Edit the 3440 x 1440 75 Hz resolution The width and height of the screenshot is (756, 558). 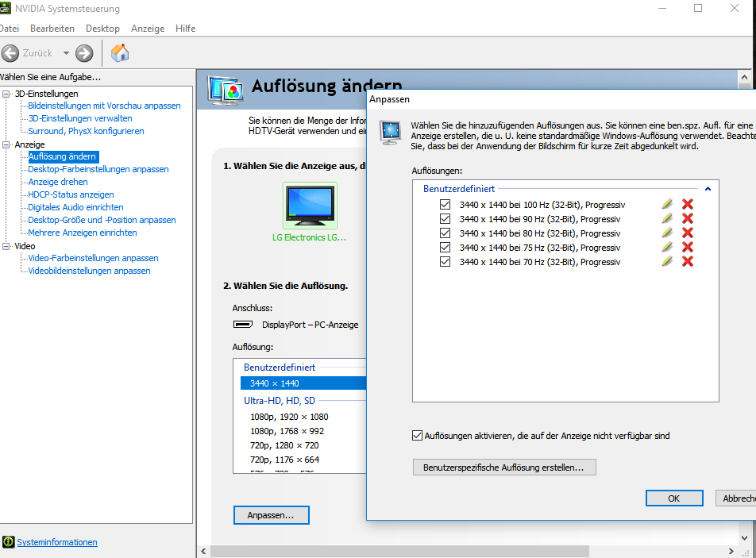pos(667,247)
